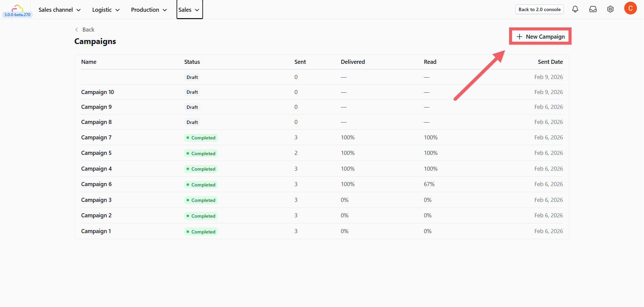Image resolution: width=644 pixels, height=307 pixels.
Task: Click the Read column header
Action: (430, 62)
